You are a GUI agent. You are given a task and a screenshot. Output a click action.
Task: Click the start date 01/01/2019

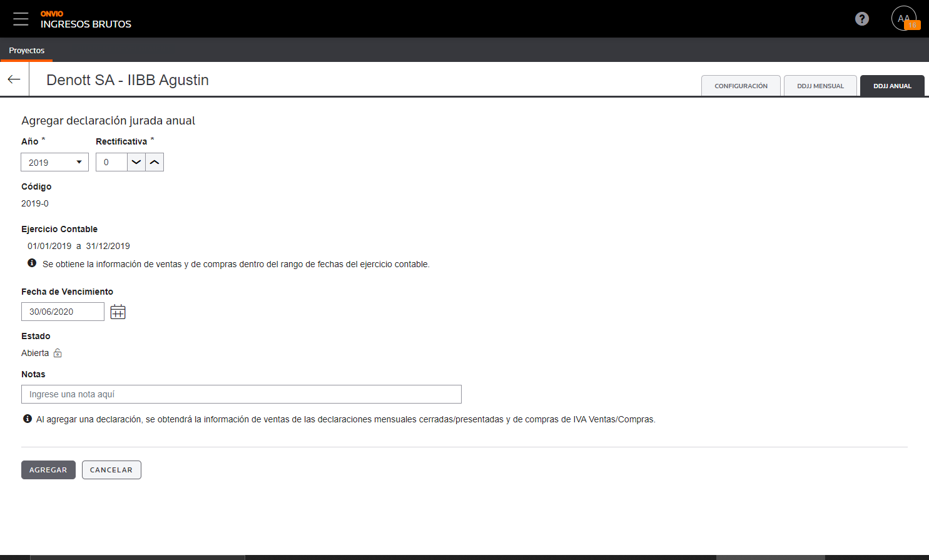pos(49,246)
